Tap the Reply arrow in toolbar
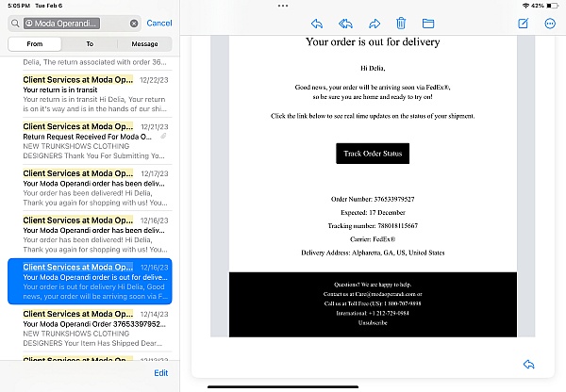Image resolution: width=566 pixels, height=392 pixels. 317,24
